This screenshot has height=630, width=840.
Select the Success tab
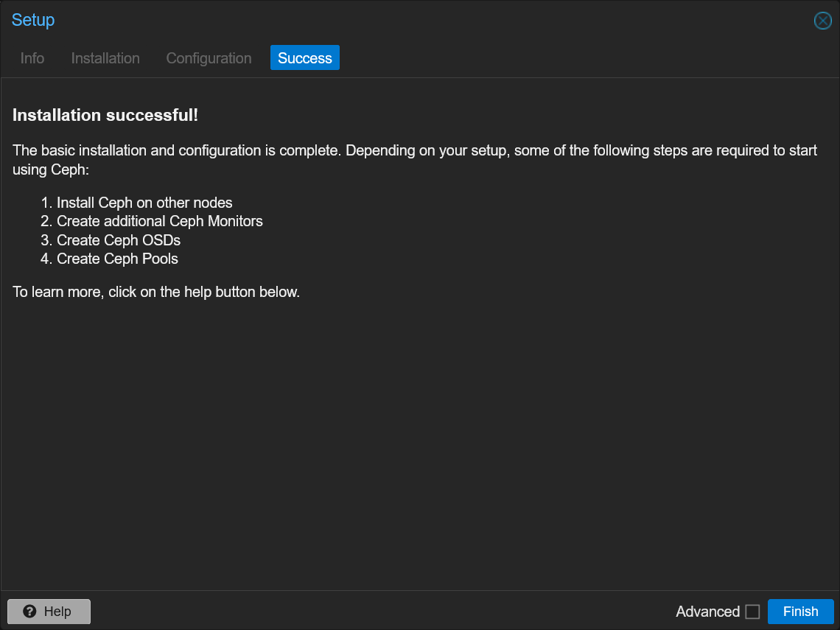point(305,58)
